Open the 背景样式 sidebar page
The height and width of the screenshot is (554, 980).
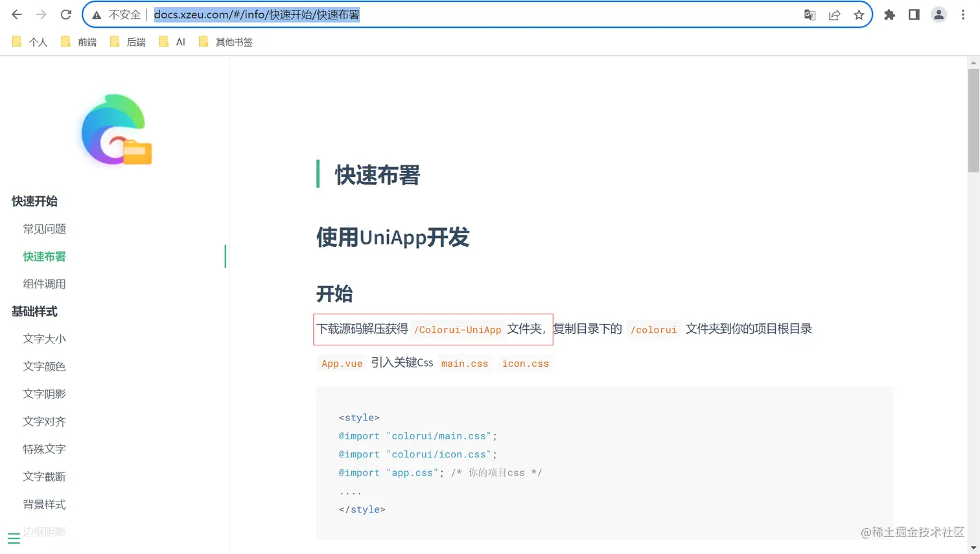tap(44, 505)
